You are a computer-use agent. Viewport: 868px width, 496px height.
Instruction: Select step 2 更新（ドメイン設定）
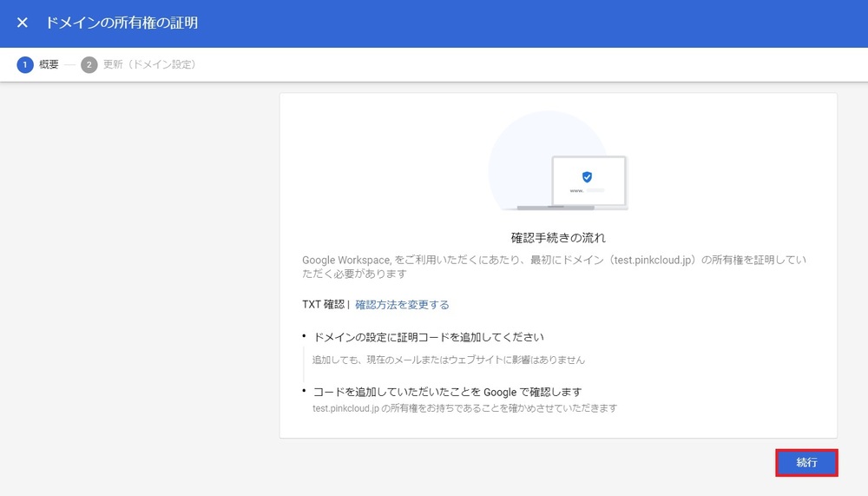pyautogui.click(x=138, y=65)
